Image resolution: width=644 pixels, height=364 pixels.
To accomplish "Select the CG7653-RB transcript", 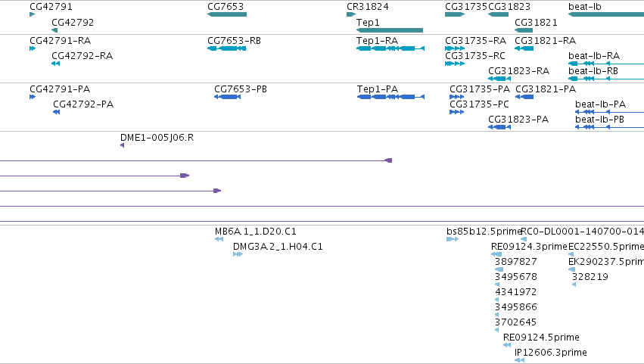I will [227, 48].
